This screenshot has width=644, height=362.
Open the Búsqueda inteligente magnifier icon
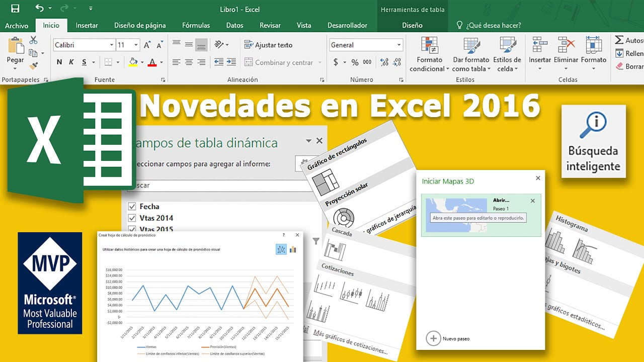[593, 125]
